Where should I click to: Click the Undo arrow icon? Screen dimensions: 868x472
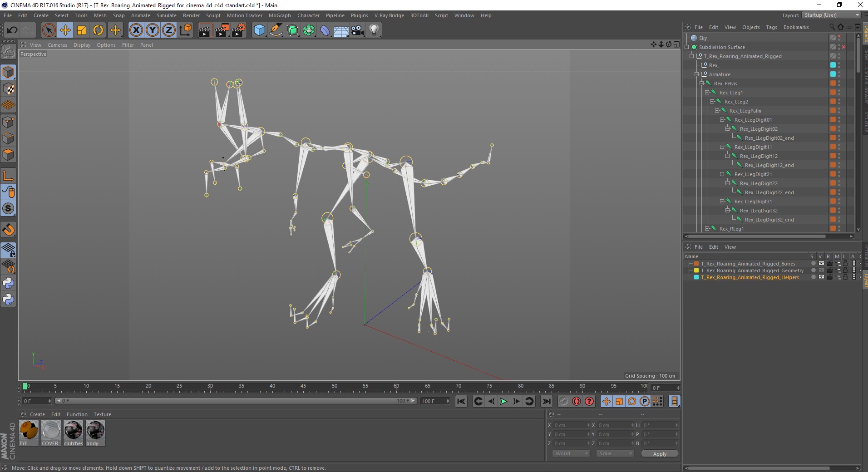(x=12, y=30)
